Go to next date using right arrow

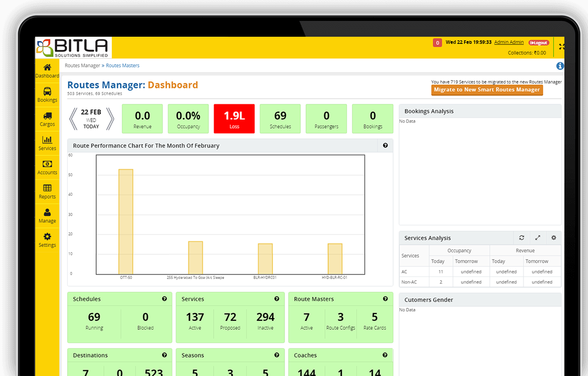110,119
